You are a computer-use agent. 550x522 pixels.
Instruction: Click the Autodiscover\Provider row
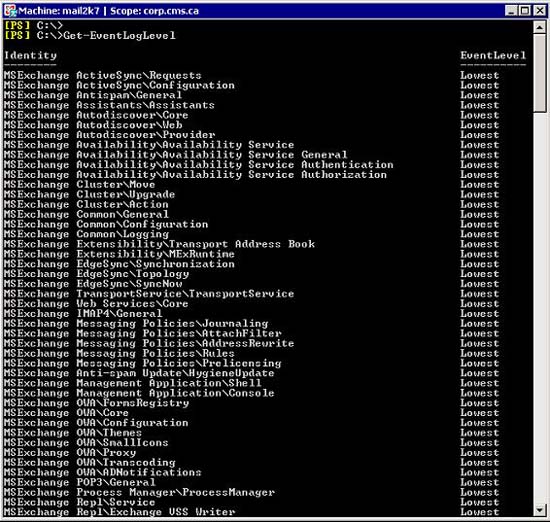point(251,135)
